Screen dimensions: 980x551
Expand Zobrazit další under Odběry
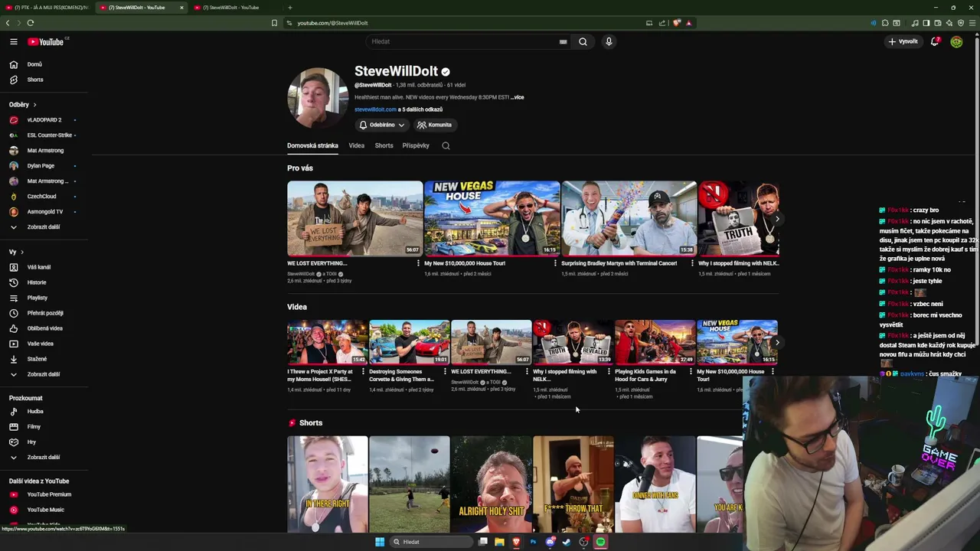[x=44, y=227]
